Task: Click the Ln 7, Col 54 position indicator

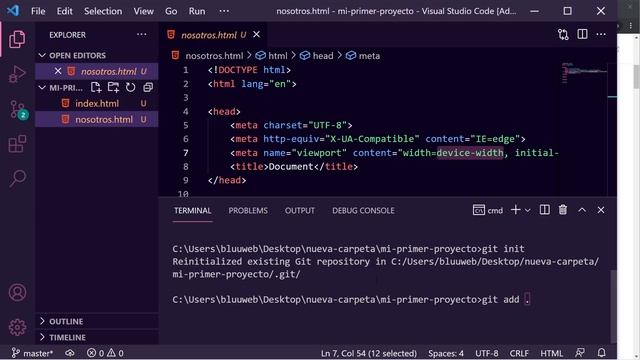Action: tap(369, 353)
